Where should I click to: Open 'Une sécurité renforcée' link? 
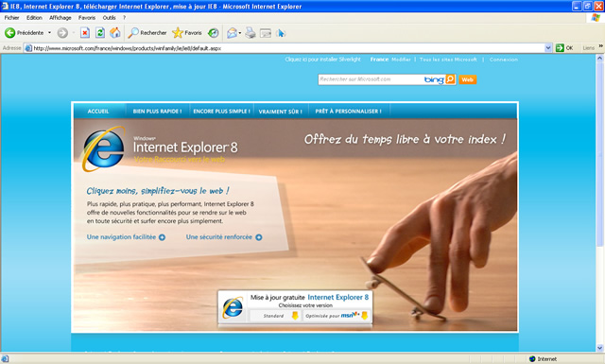pyautogui.click(x=219, y=237)
